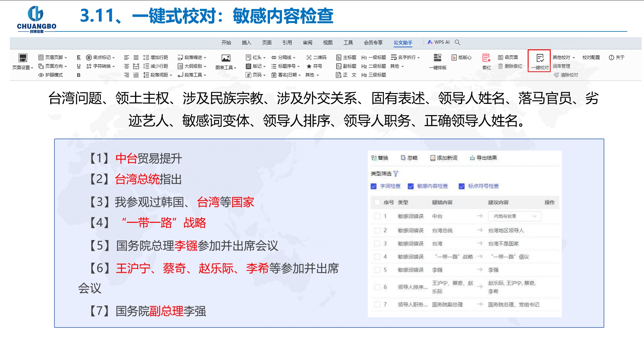This screenshot has width=644, height=364.
Task: Open the 审阅 ribbon tab
Action: (307, 43)
